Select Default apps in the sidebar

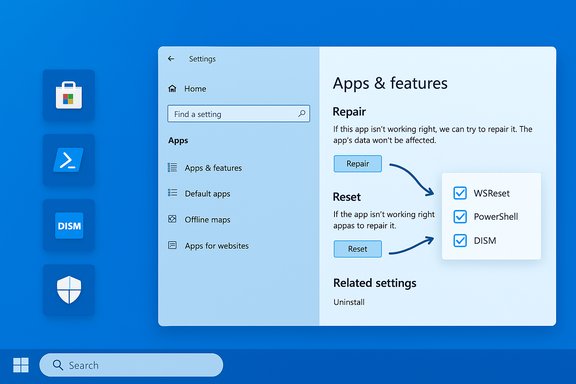coord(207,194)
